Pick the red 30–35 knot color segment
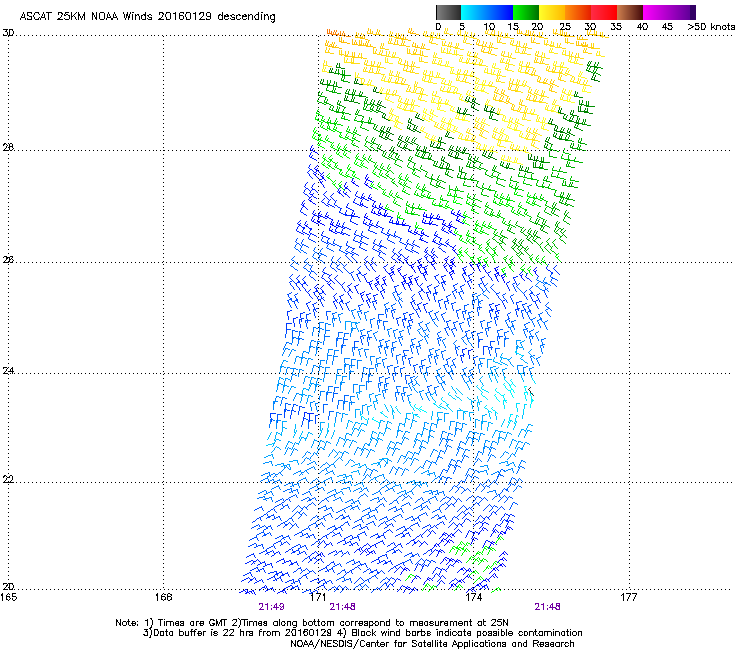Viewport: 740px width, 650px height. pos(604,12)
